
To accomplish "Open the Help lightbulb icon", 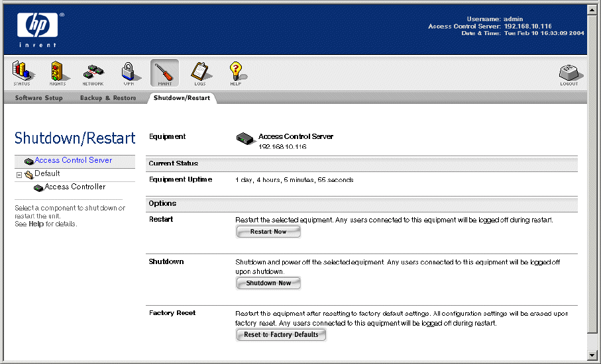I will click(x=235, y=73).
